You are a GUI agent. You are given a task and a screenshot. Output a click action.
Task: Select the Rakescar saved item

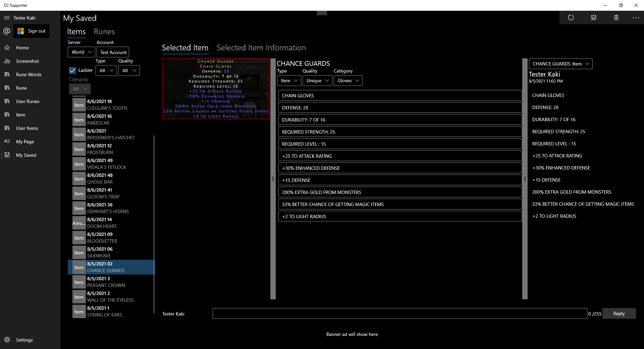(111, 119)
